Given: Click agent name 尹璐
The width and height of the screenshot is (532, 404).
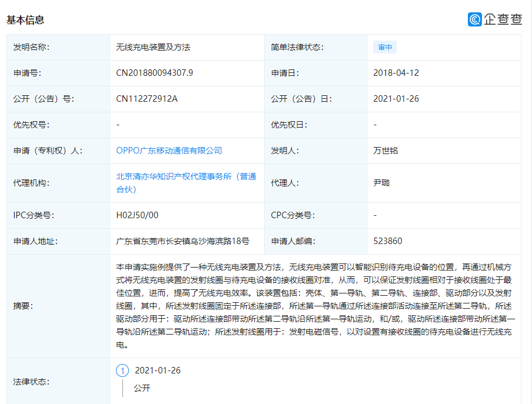Looking at the screenshot, I should (x=381, y=183).
